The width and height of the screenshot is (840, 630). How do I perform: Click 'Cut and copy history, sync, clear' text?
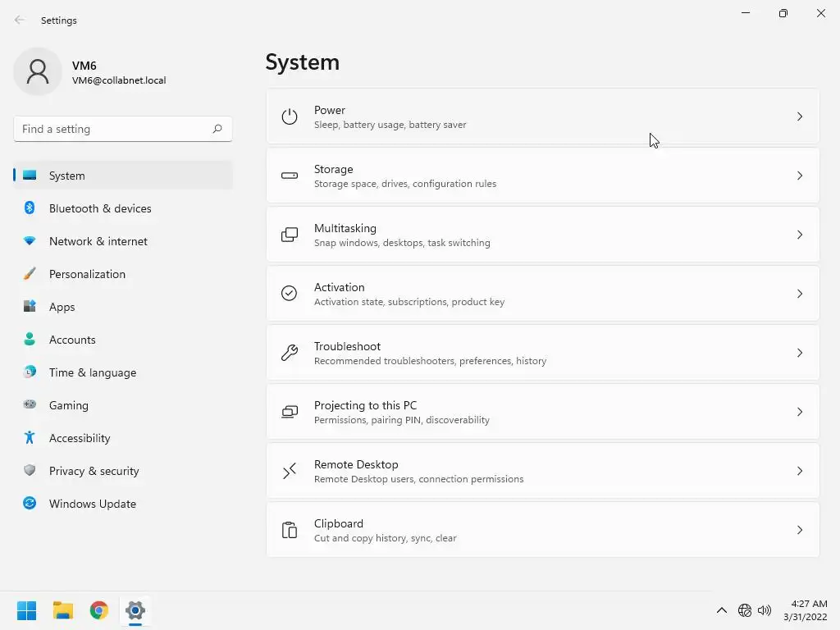point(386,538)
